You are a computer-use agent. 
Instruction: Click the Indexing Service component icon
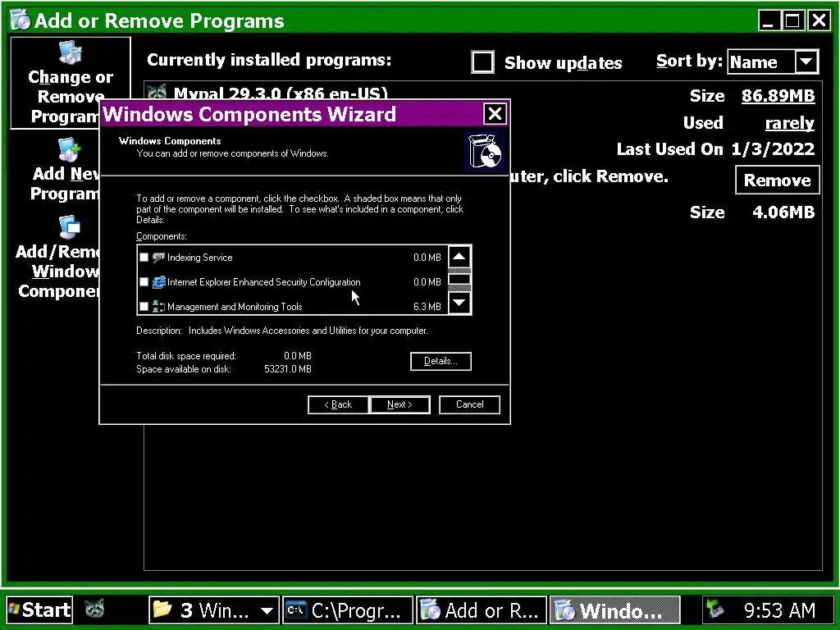[158, 258]
